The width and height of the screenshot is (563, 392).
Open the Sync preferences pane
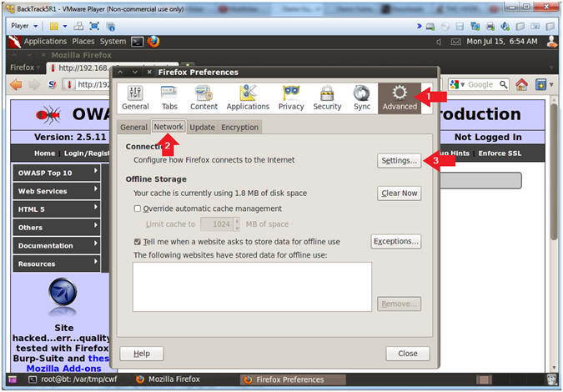(x=361, y=98)
